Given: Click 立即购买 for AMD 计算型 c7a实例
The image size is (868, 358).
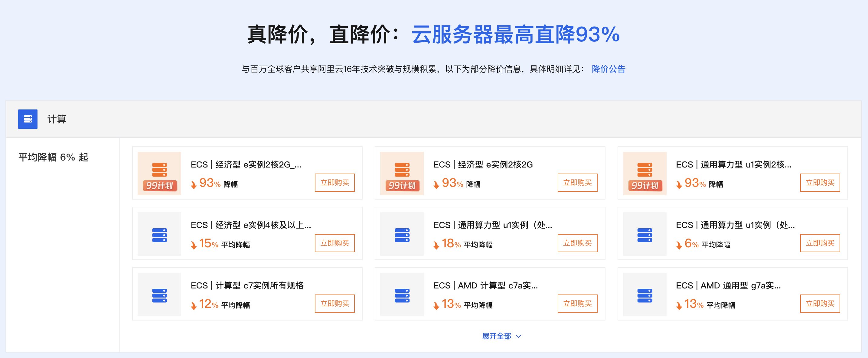Looking at the screenshot, I should click(577, 304).
